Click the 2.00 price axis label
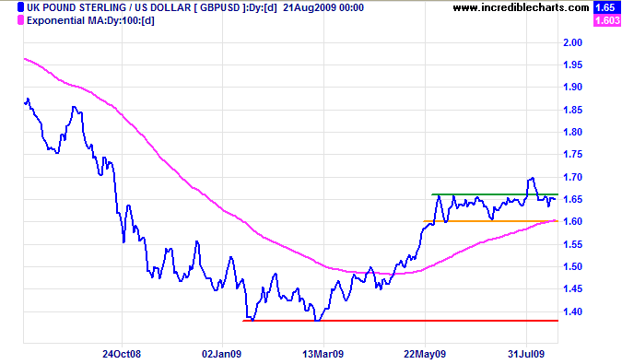The height and width of the screenshot is (364, 622). (572, 42)
